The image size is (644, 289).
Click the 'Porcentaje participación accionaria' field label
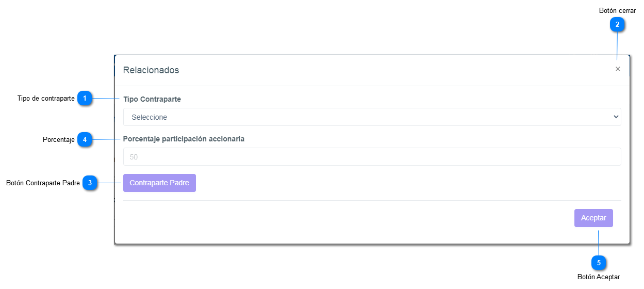[x=184, y=139]
